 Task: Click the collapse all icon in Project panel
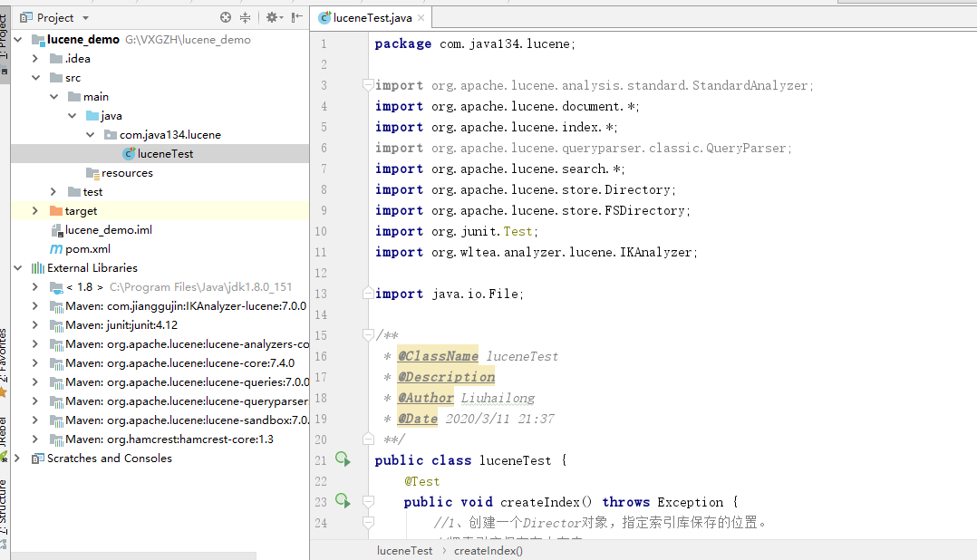[x=245, y=17]
